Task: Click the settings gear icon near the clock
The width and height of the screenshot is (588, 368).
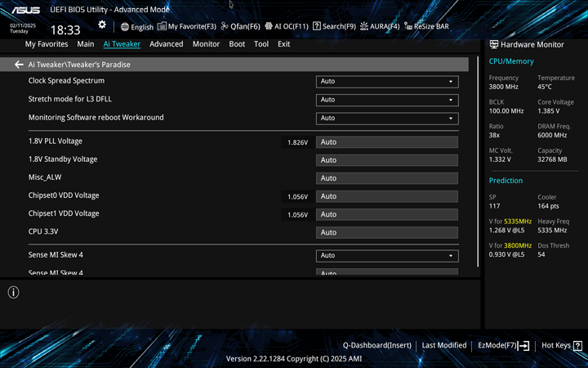Action: (102, 25)
